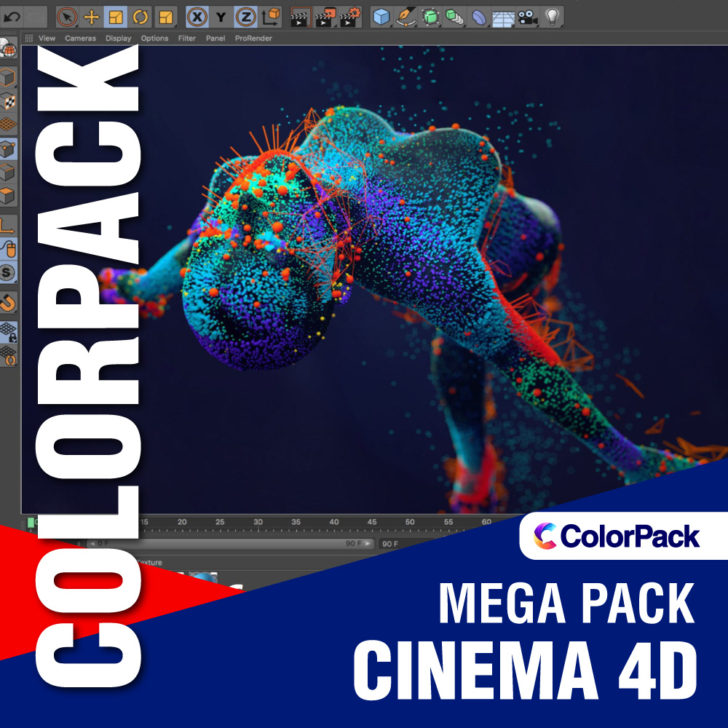The height and width of the screenshot is (728, 728).
Task: Toggle Y axis lock
Action: 221,16
